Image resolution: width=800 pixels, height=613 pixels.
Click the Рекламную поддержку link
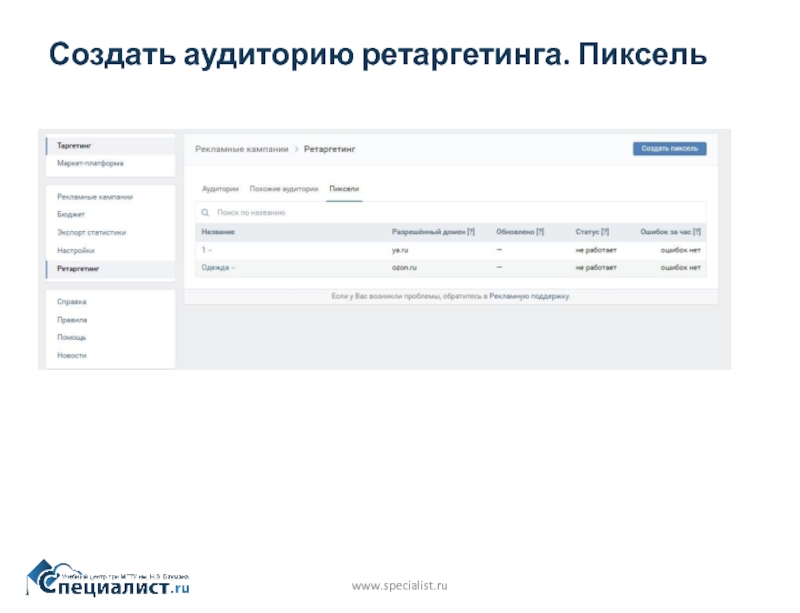click(x=528, y=297)
